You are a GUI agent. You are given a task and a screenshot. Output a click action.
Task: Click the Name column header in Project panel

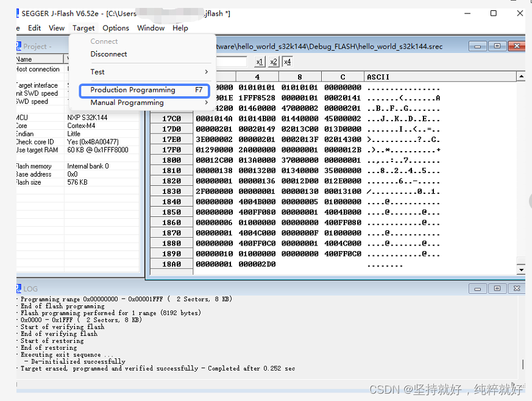[x=40, y=59]
